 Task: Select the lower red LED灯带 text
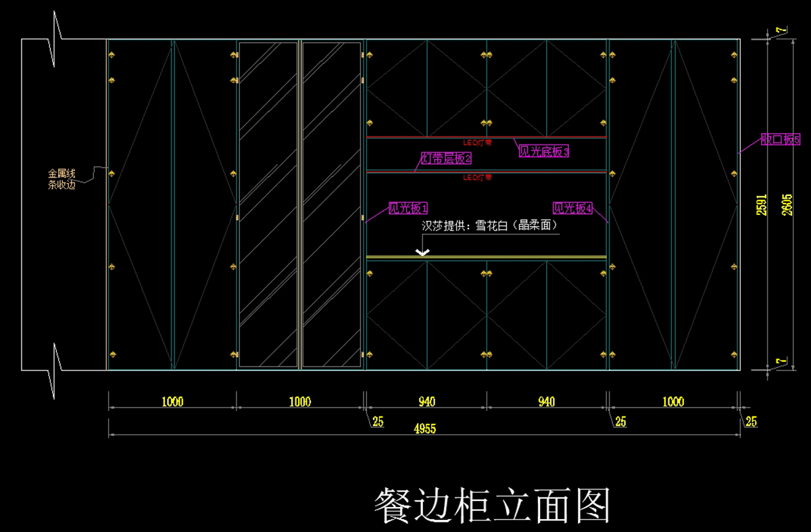click(x=477, y=177)
